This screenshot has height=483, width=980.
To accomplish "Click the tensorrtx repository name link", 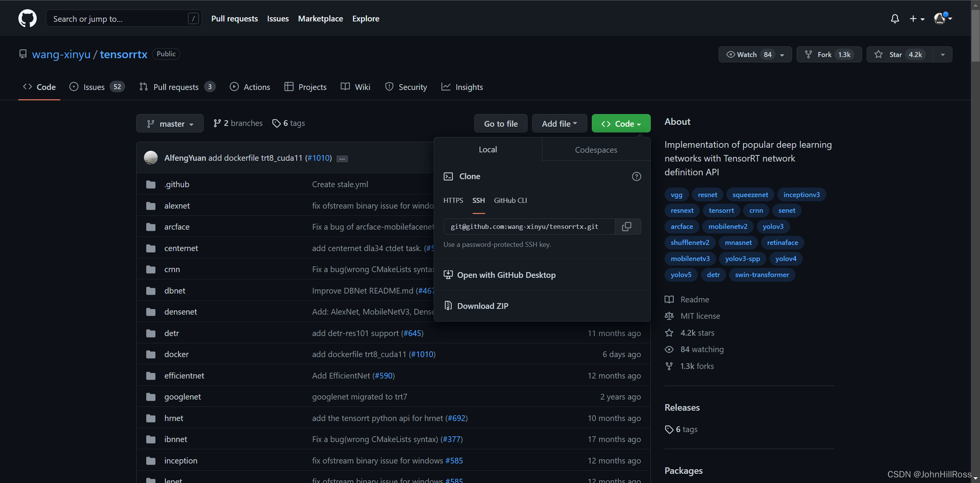I will (x=124, y=54).
